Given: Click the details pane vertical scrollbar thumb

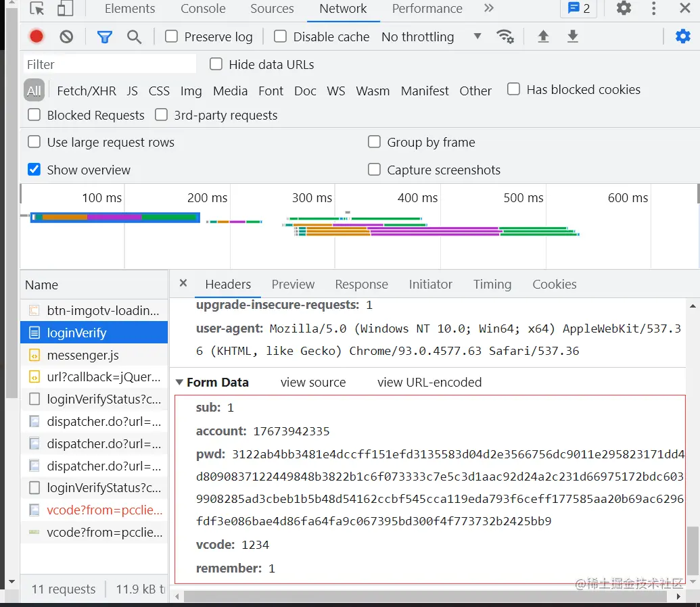Looking at the screenshot, I should [x=693, y=551].
